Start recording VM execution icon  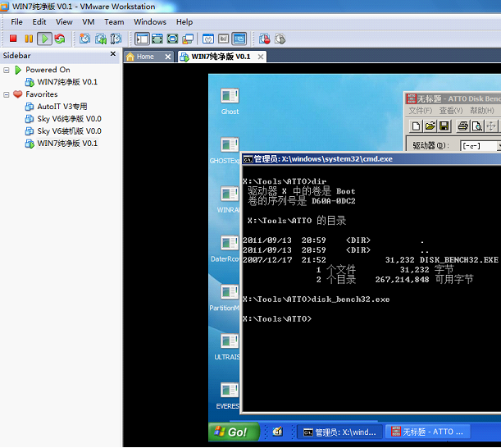(x=265, y=39)
